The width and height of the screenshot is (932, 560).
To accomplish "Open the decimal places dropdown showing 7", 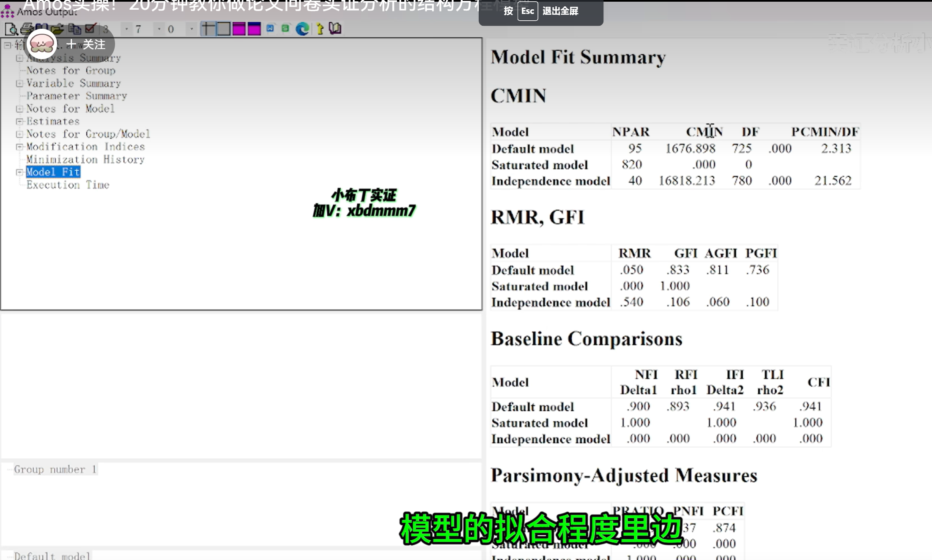I will pyautogui.click(x=159, y=29).
